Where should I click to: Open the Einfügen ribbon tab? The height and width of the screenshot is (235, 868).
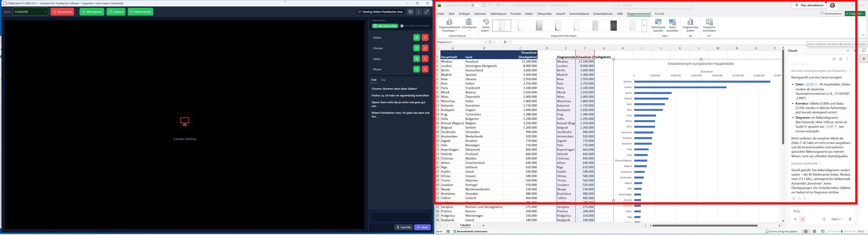click(x=464, y=14)
